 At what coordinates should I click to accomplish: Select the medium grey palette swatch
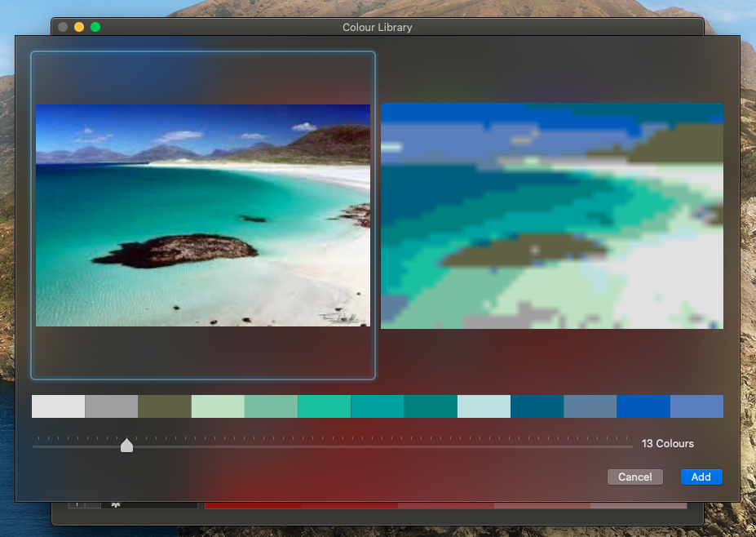point(112,406)
